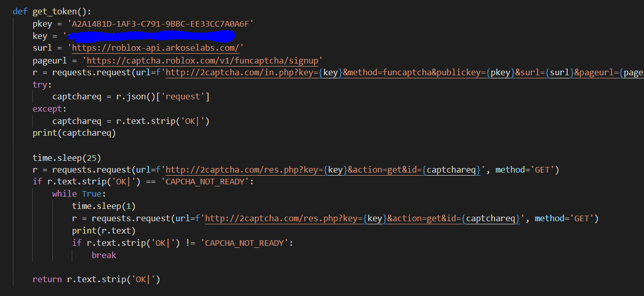The height and width of the screenshot is (296, 644).
Task: Click 2captcha res.php URL on the line below time.sleep(25)
Action: 323,170
